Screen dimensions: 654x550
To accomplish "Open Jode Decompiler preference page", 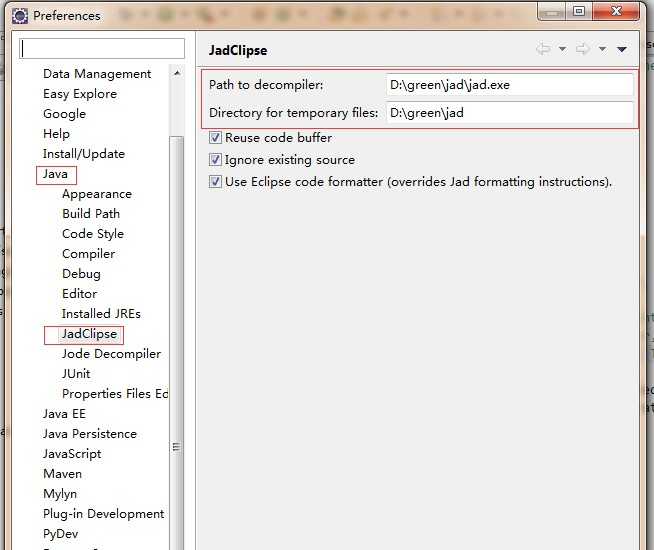I will pos(111,354).
